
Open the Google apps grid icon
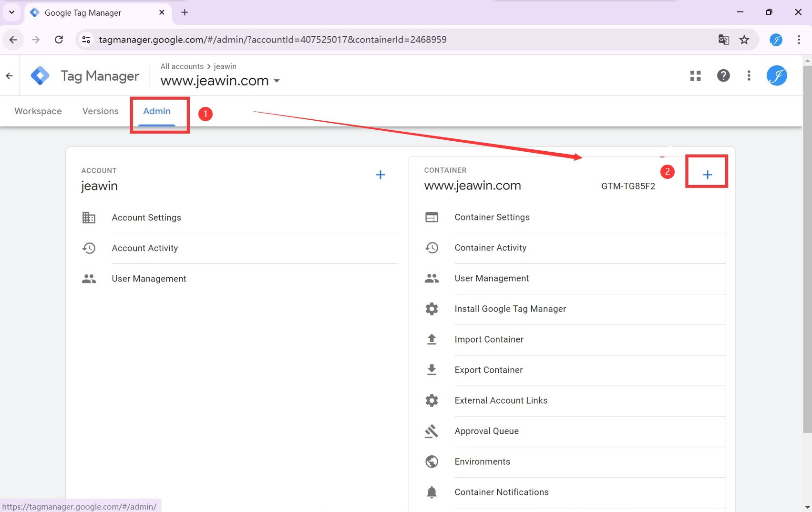695,76
